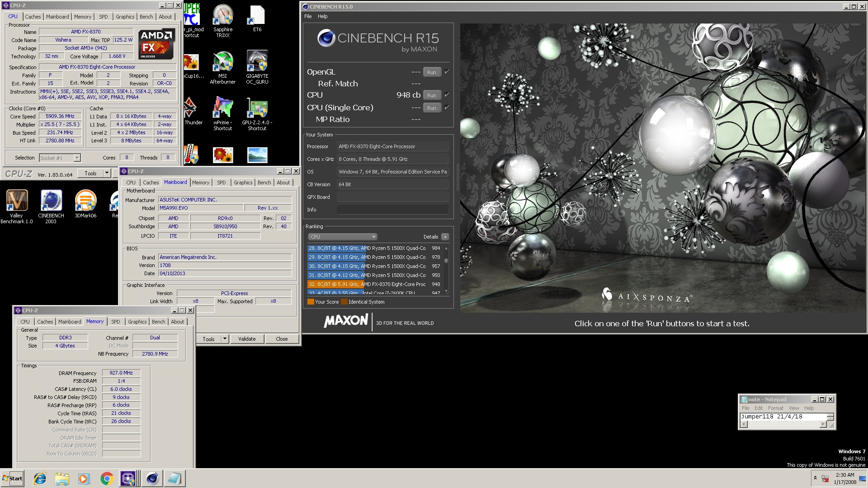This screenshot has height=488, width=868.
Task: Expand the Tools dropdown arrow in top CPU-Z
Action: [x=107, y=173]
